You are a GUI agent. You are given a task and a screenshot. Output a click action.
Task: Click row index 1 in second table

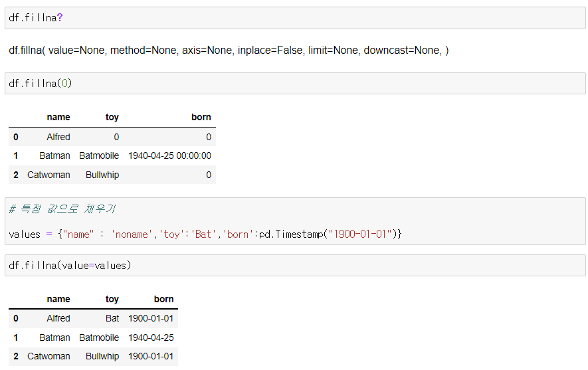pyautogui.click(x=16, y=337)
